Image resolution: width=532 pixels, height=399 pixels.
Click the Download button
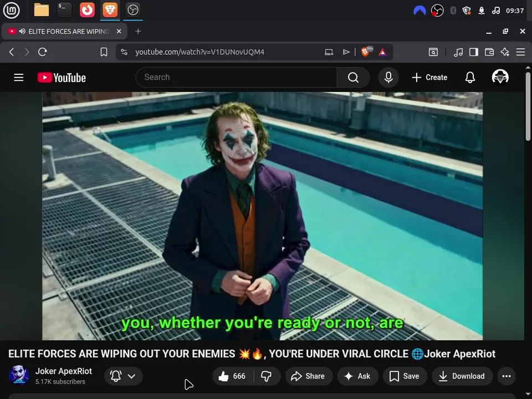pos(462,376)
